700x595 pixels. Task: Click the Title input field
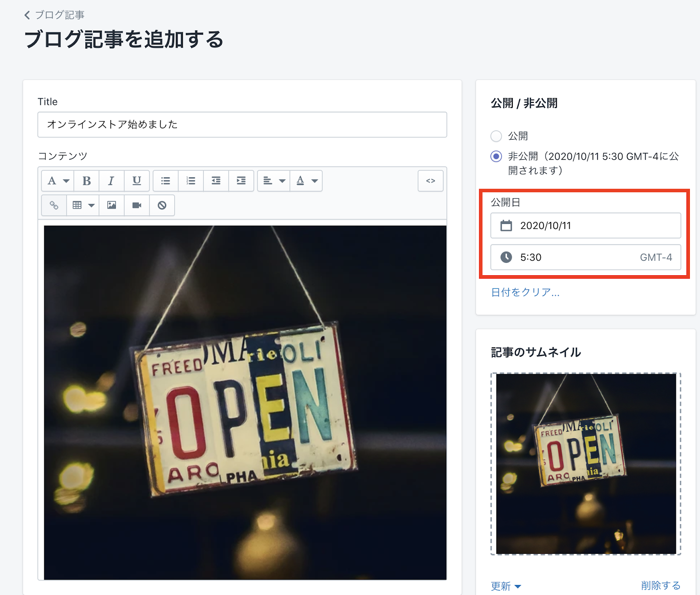[x=242, y=125]
